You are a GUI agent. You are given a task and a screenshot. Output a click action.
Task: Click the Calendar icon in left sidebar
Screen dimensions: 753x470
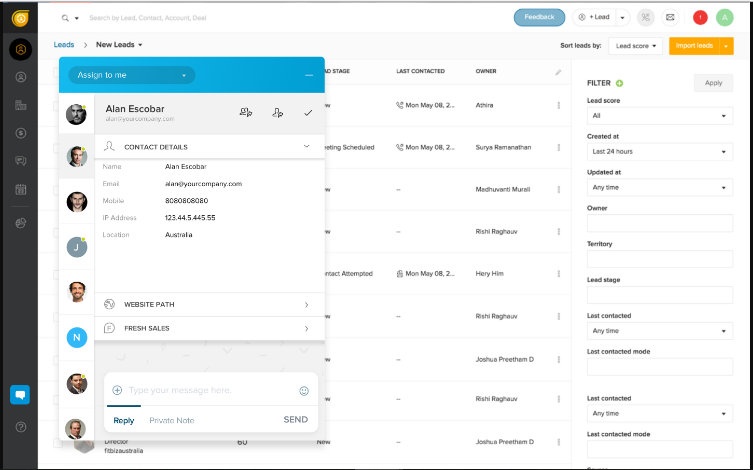pos(20,189)
